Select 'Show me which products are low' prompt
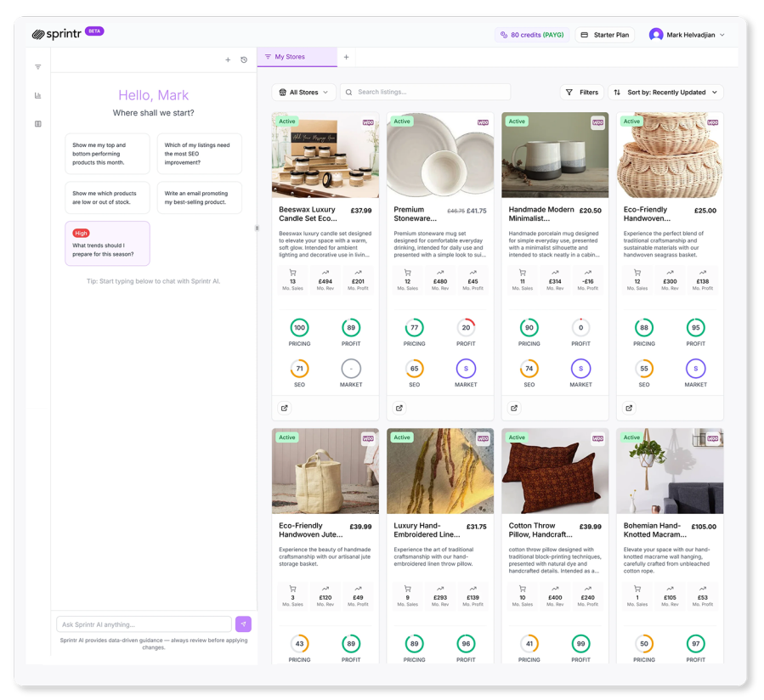Image resolution: width=764 pixels, height=700 pixels. pos(107,198)
